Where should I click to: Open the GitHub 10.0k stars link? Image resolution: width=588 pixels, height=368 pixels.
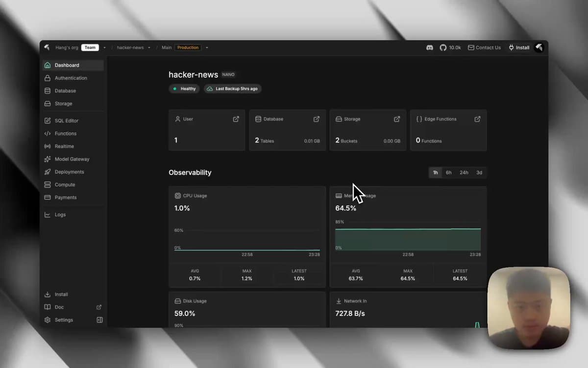(450, 47)
